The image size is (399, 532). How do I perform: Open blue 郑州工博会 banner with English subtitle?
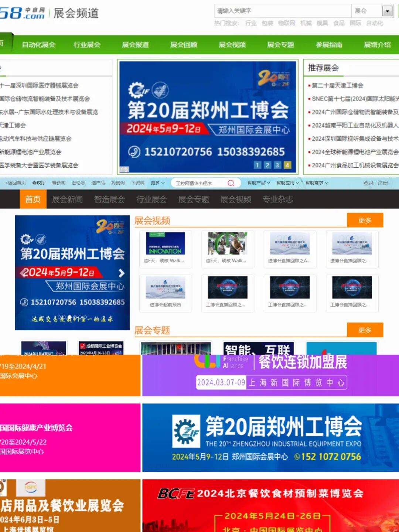271,438
